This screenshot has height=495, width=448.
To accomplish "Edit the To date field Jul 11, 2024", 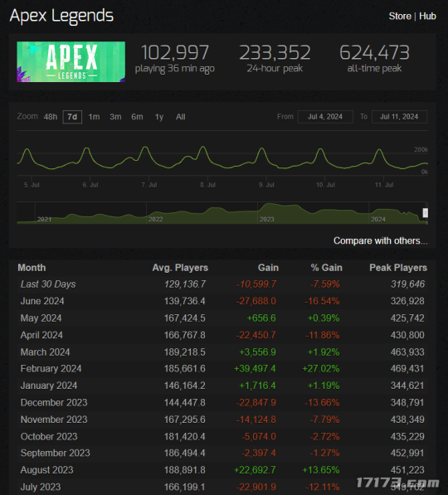I will (x=399, y=117).
